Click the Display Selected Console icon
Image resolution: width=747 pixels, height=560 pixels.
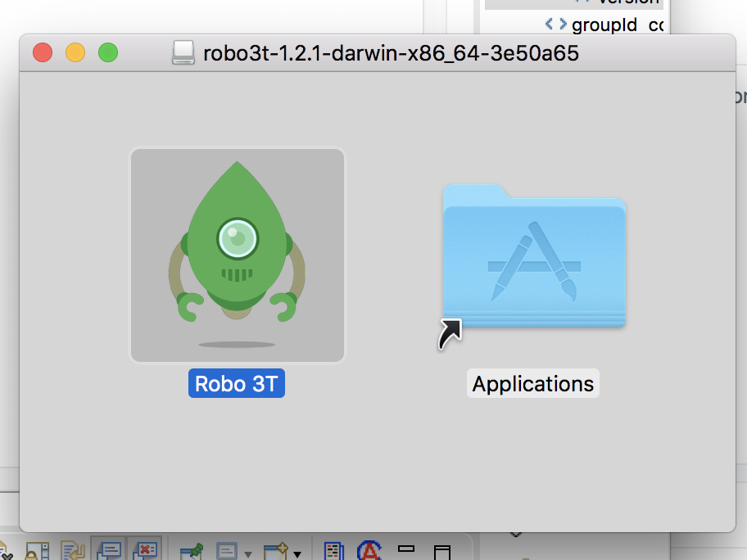(x=226, y=551)
